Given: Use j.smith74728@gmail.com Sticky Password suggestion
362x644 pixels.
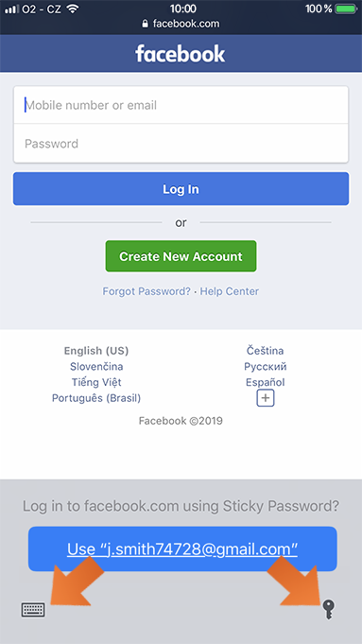Looking at the screenshot, I should (182, 548).
